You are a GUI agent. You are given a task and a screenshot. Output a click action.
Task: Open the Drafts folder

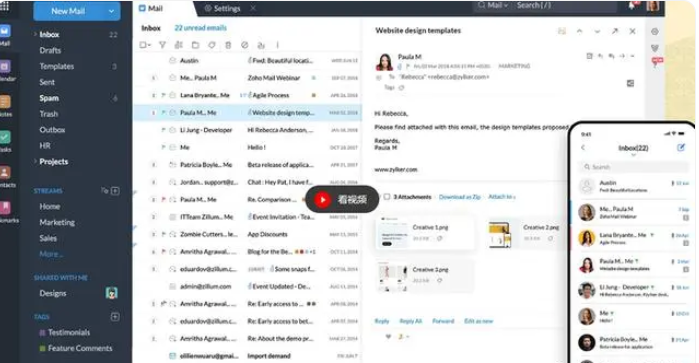(50, 50)
